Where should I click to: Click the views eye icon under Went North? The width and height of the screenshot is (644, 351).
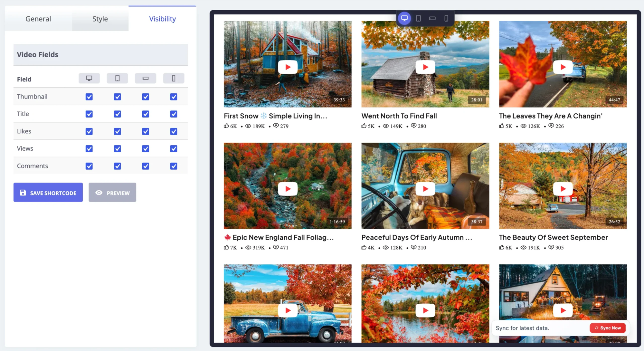point(386,126)
